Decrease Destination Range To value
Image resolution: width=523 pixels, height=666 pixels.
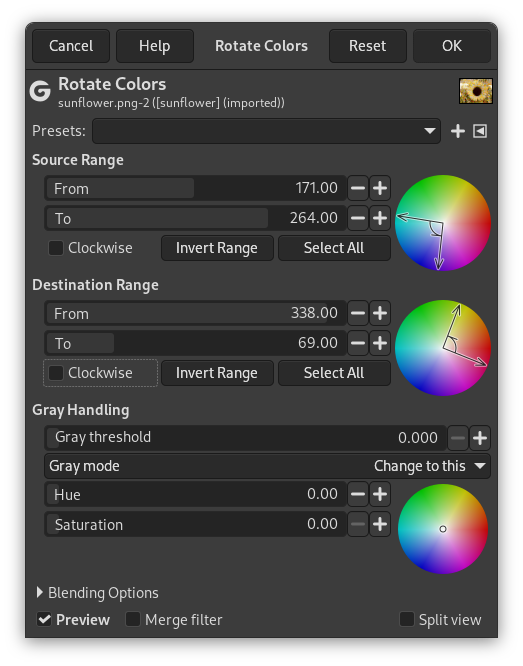358,343
